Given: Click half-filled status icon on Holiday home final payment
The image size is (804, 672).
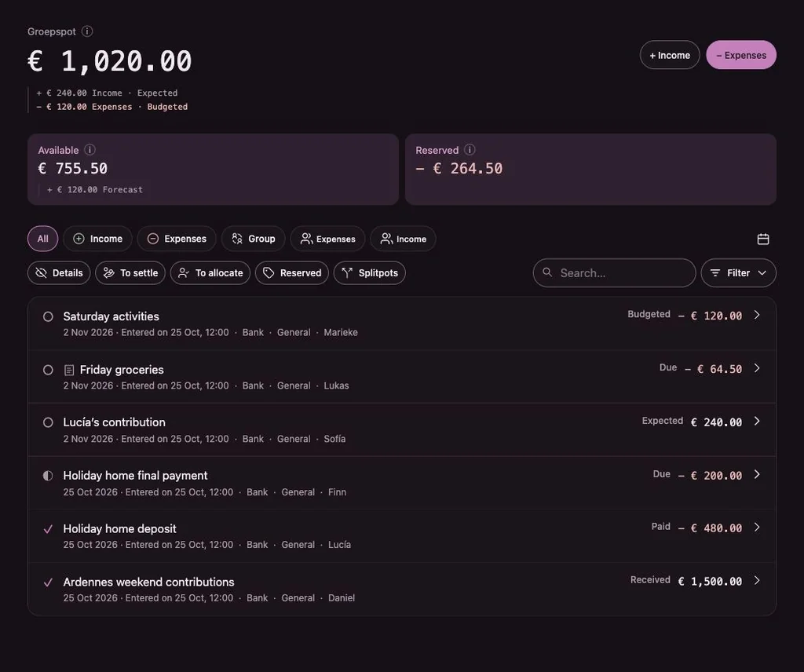Looking at the screenshot, I should pos(48,476).
